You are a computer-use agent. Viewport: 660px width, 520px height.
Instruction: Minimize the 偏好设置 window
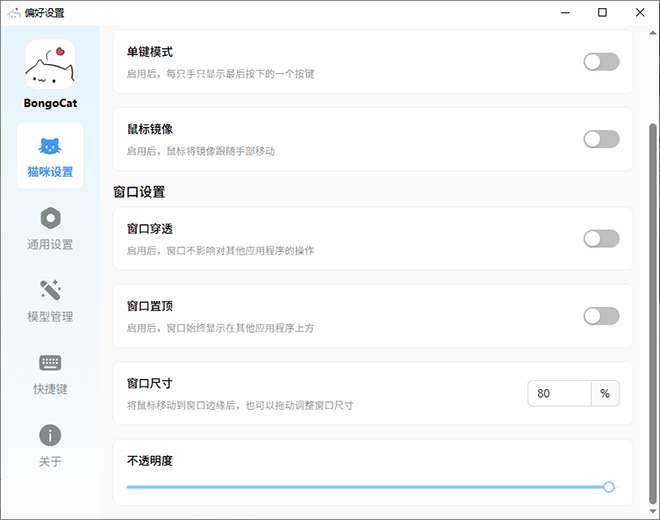565,13
